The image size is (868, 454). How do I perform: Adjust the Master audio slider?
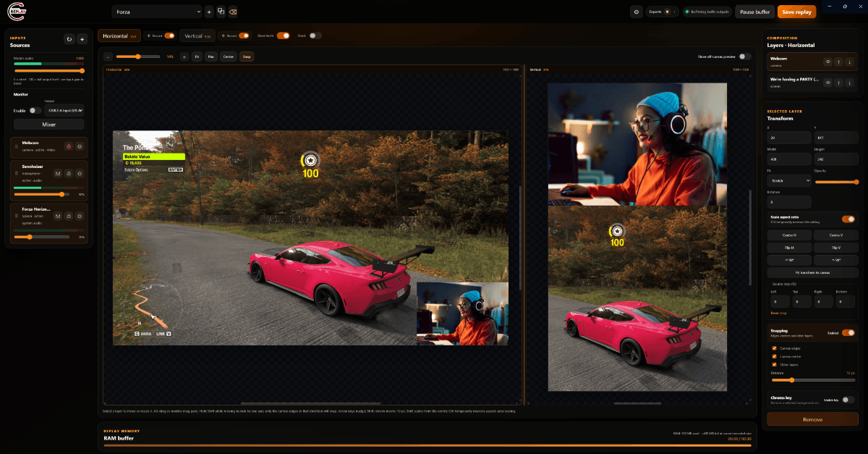[x=49, y=70]
